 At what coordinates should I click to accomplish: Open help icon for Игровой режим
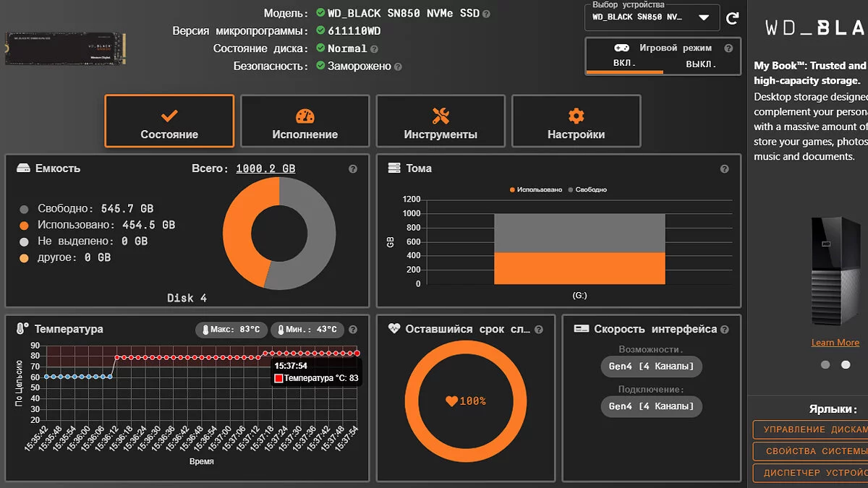pos(728,48)
